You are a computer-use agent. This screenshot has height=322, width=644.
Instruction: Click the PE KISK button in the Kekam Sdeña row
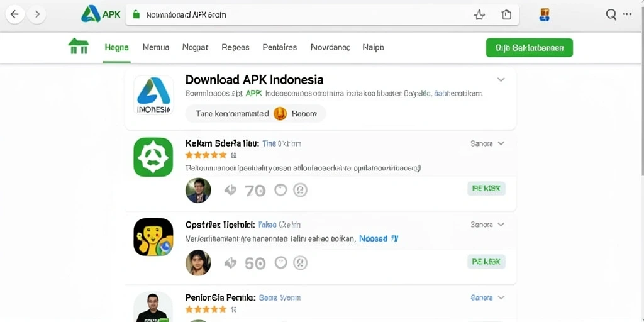(x=486, y=189)
